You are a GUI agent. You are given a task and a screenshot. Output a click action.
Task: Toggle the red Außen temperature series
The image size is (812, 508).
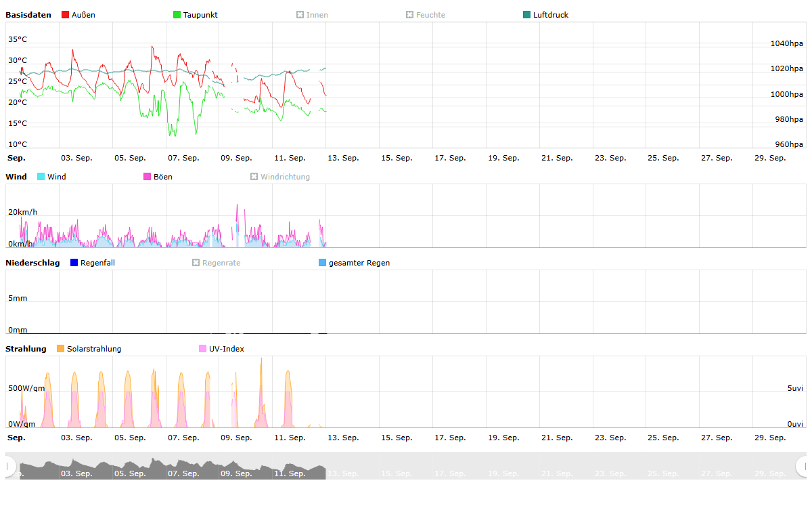tap(78, 15)
